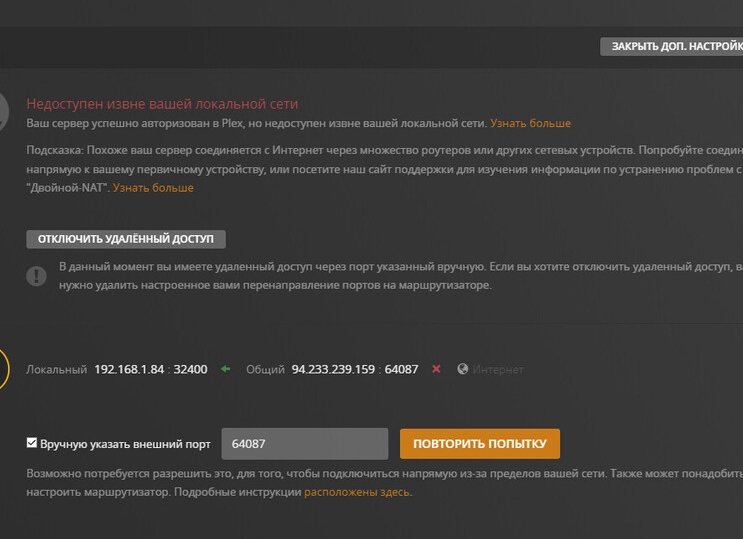Select the public IP 94.233.239.159
The height and width of the screenshot is (539, 743).
tap(333, 369)
